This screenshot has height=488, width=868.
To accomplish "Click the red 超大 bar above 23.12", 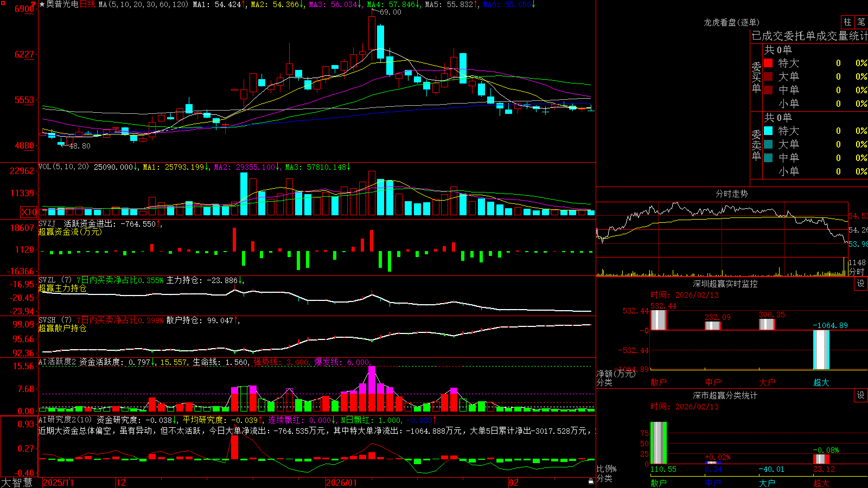I will 821,459.
